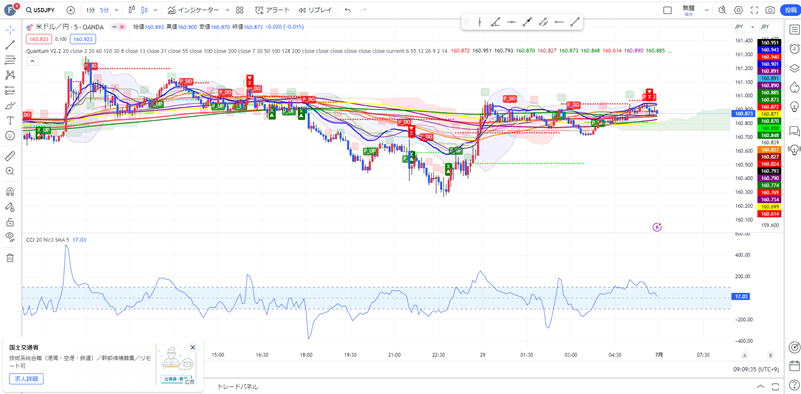Collapse the indicator legend chevron
Screen dimensions: 801x394
tap(32, 61)
